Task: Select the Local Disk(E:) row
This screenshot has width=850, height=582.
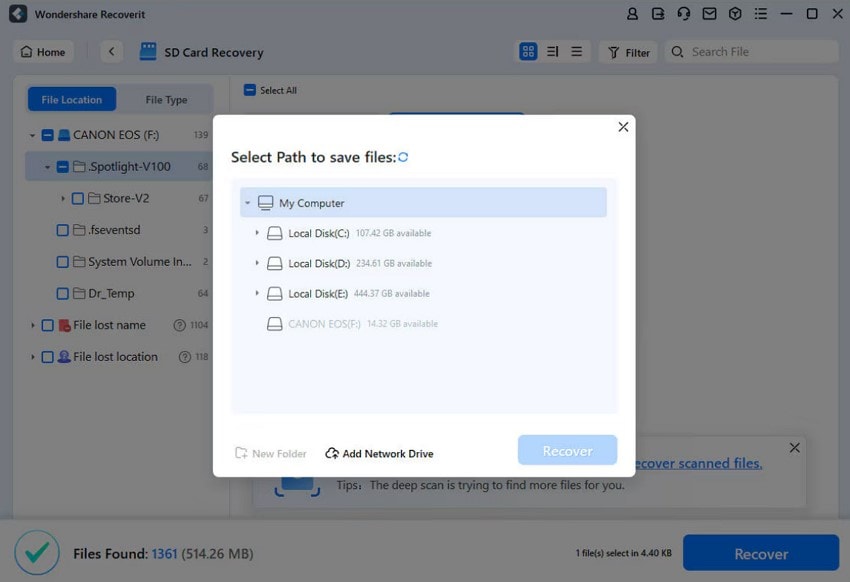Action: coord(423,294)
